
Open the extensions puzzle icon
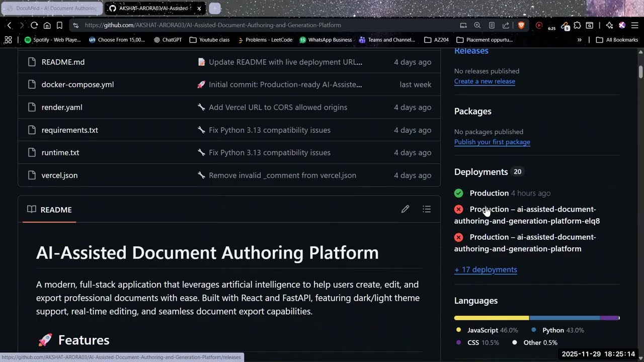pyautogui.click(x=577, y=25)
